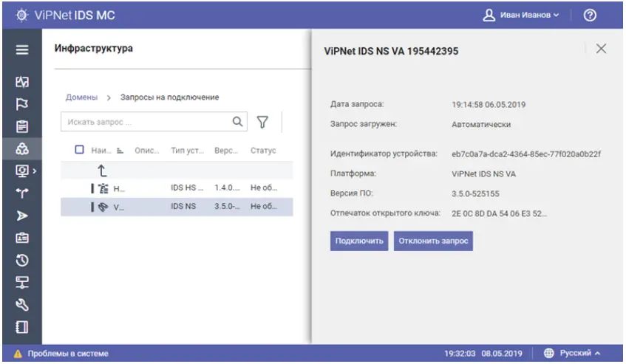
Task: Open the hamburger main menu
Action: click(22, 49)
